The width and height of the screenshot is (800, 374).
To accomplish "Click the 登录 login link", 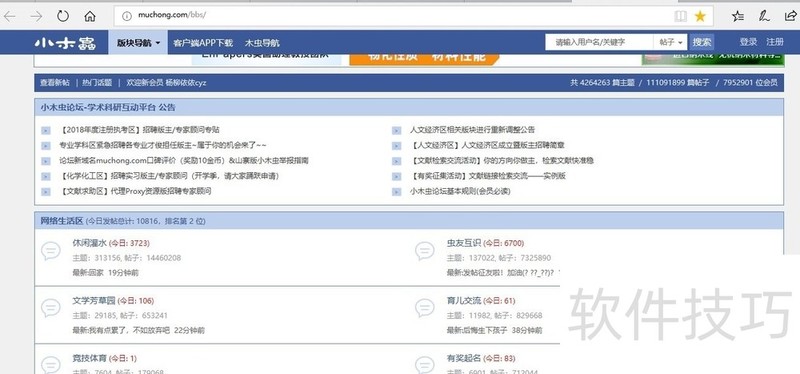I will pos(748,42).
